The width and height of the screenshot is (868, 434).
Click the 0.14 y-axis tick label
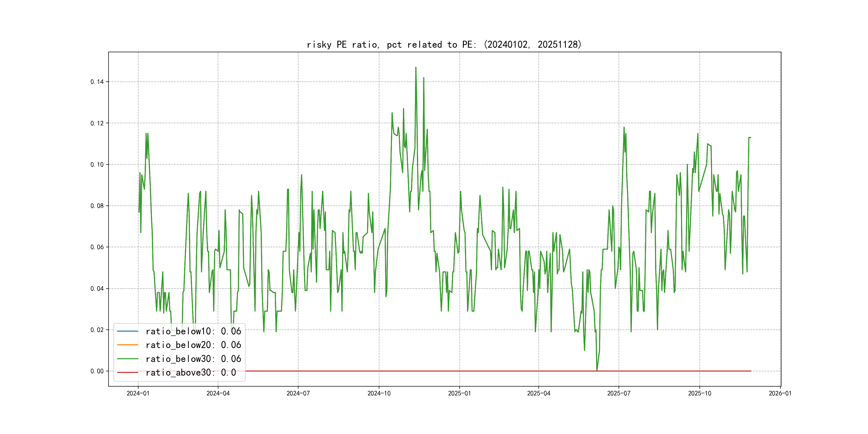coord(97,82)
